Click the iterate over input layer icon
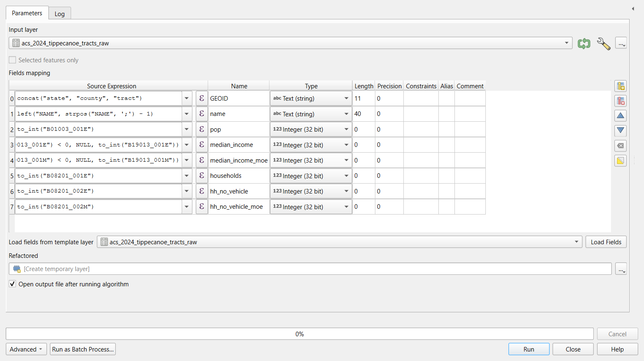This screenshot has width=644, height=361. [x=584, y=43]
